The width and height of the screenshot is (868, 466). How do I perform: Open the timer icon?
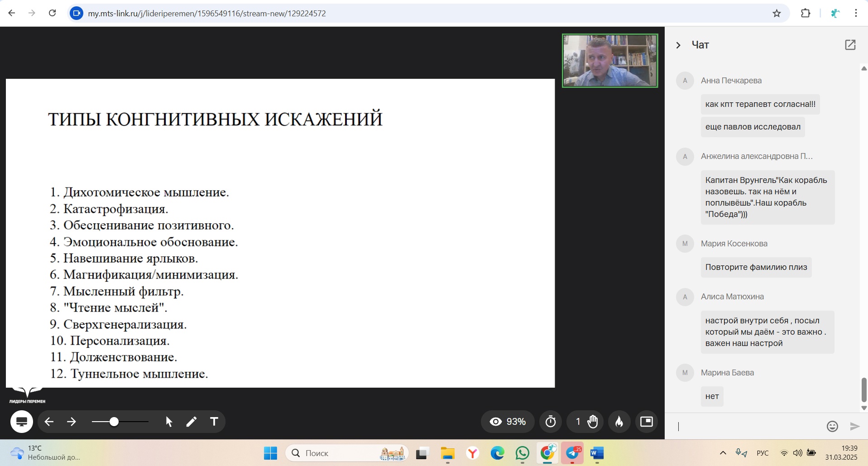551,422
